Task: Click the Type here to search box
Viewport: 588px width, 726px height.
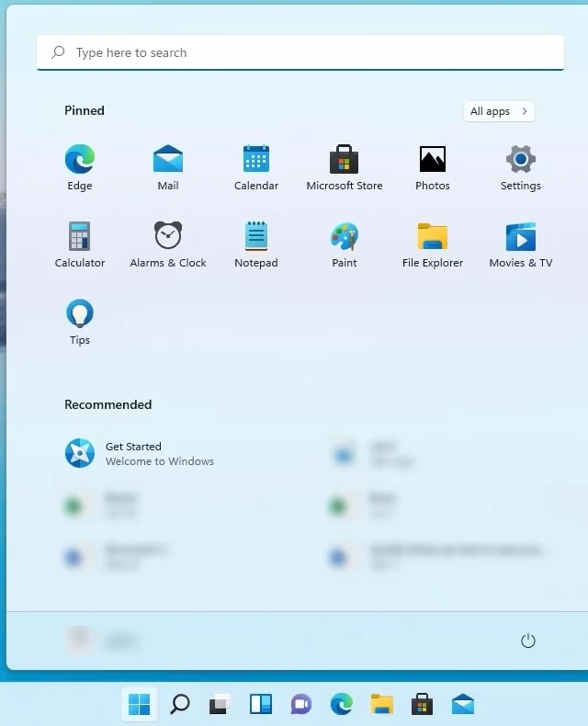Action: [300, 52]
